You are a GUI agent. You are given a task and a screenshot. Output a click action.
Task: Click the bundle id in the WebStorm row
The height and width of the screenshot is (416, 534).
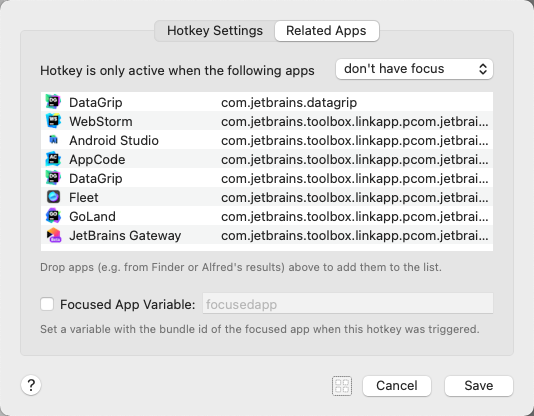coord(355,122)
